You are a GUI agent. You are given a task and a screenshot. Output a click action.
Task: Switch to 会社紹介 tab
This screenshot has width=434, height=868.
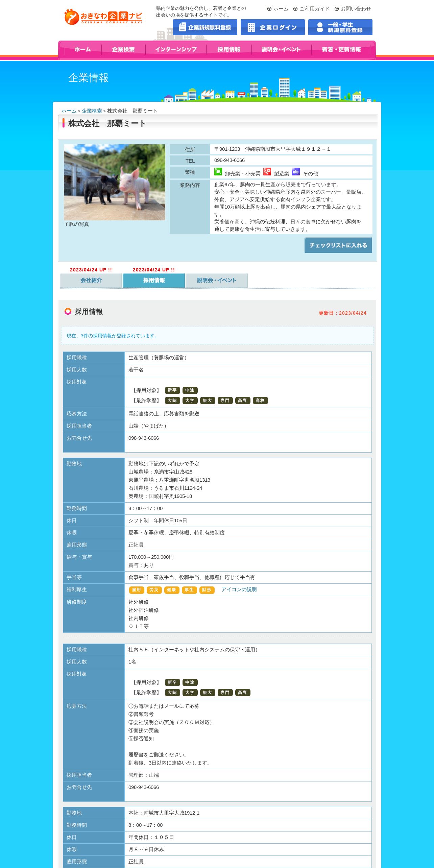[x=91, y=280]
